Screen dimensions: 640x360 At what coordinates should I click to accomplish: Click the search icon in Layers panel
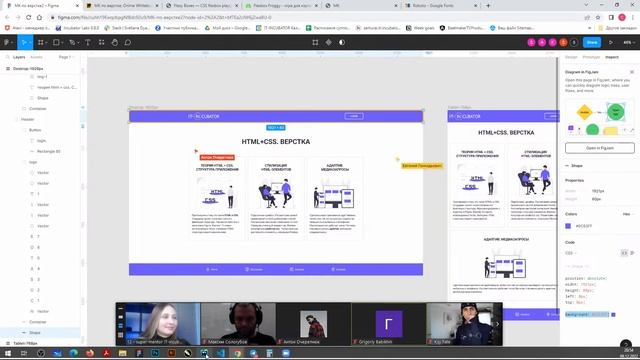tap(7, 57)
